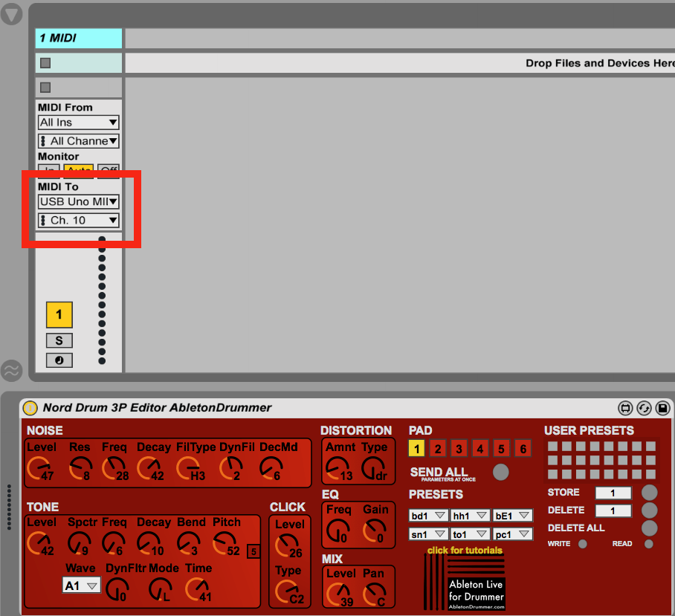Select PAD 6

(x=523, y=449)
